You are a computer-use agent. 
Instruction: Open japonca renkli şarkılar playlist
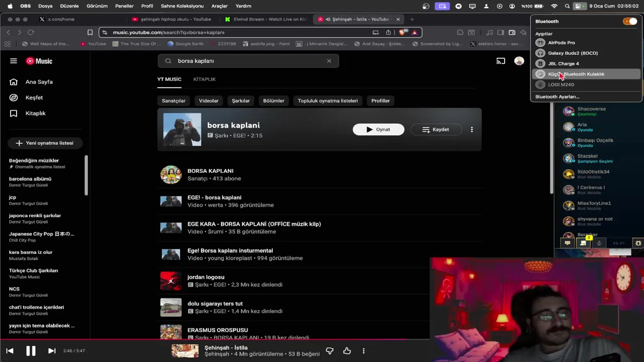(35, 216)
